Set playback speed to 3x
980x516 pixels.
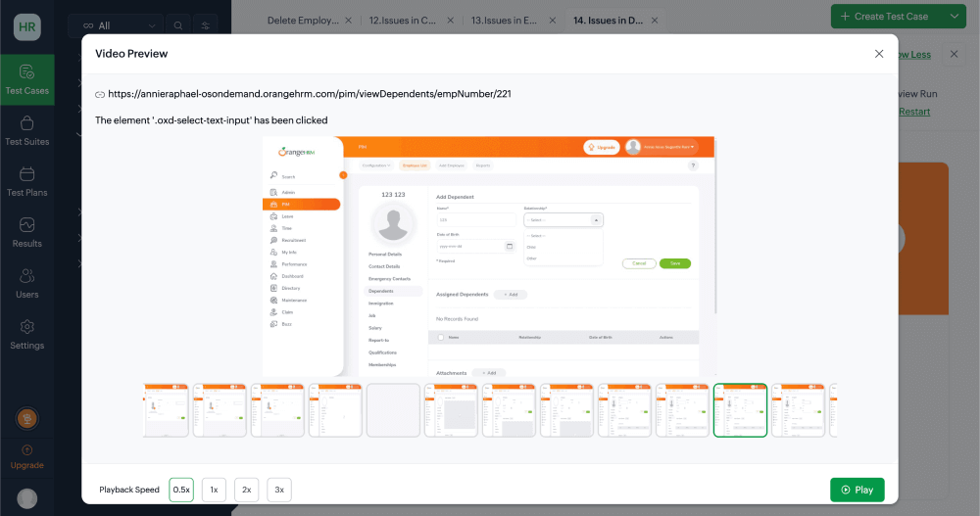(x=279, y=490)
